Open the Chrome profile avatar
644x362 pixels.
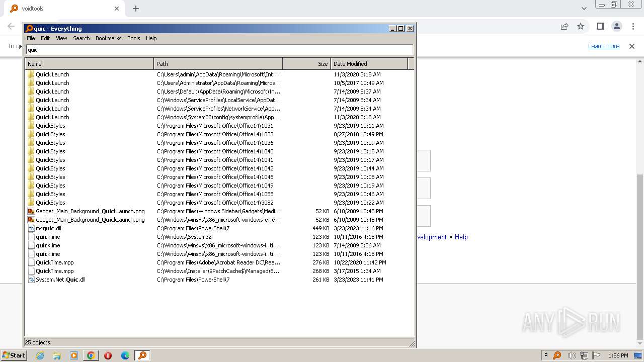[616, 26]
